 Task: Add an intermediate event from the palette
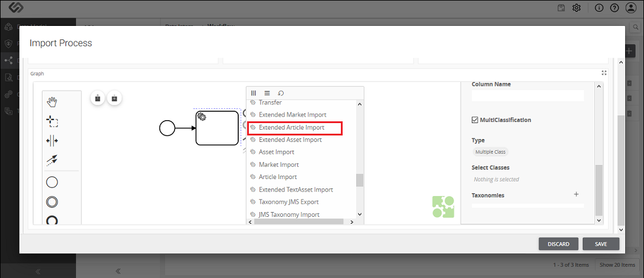coord(52,202)
